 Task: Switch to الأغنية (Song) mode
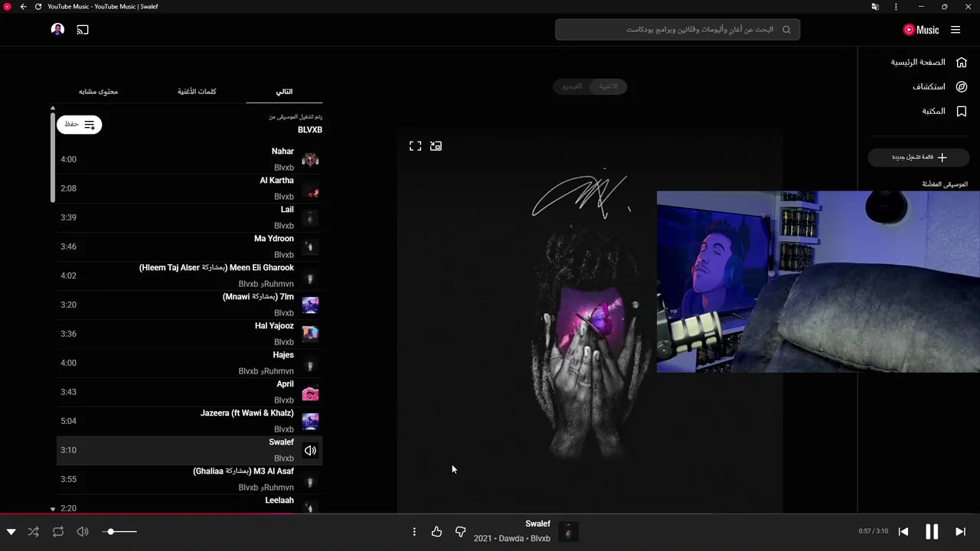coord(609,86)
